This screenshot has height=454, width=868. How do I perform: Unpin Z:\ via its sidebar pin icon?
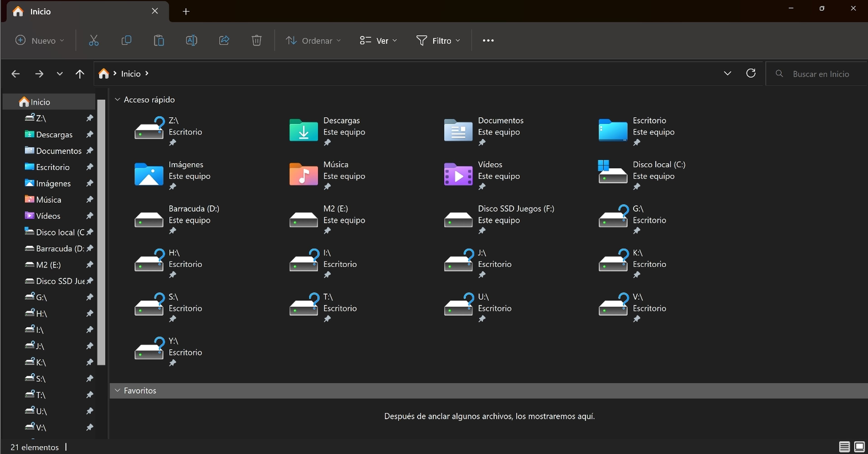coord(90,118)
